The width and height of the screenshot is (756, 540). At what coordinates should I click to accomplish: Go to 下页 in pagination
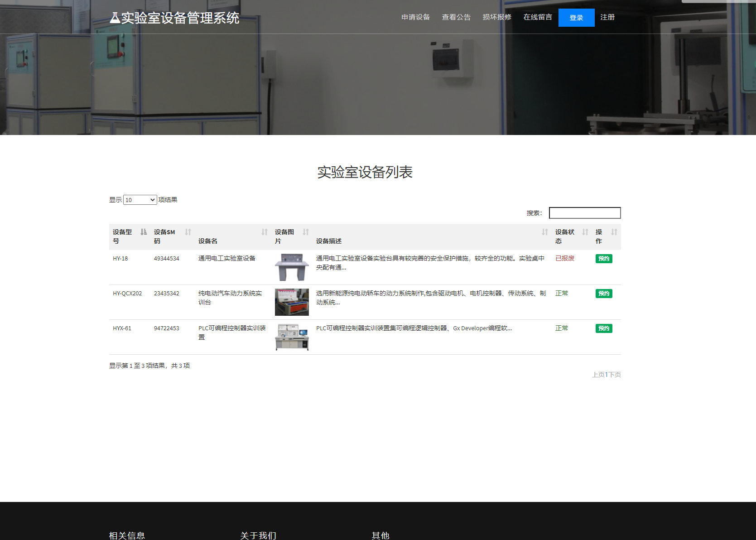pyautogui.click(x=615, y=375)
